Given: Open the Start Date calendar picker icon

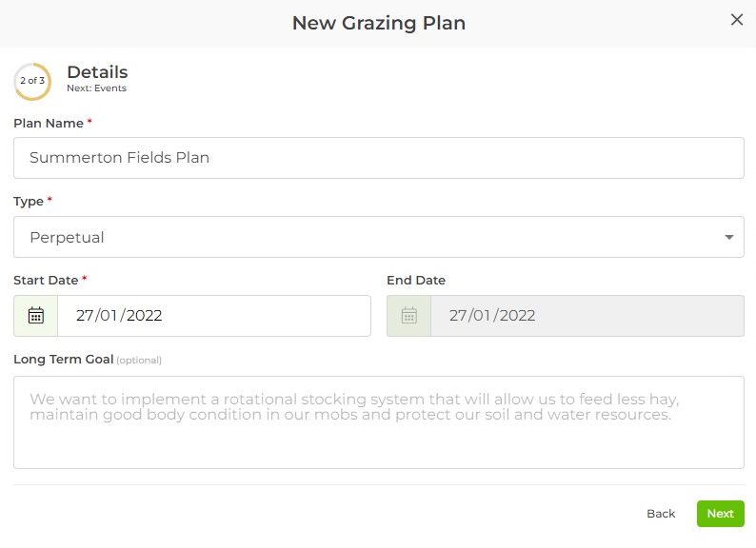Looking at the screenshot, I should [x=36, y=316].
